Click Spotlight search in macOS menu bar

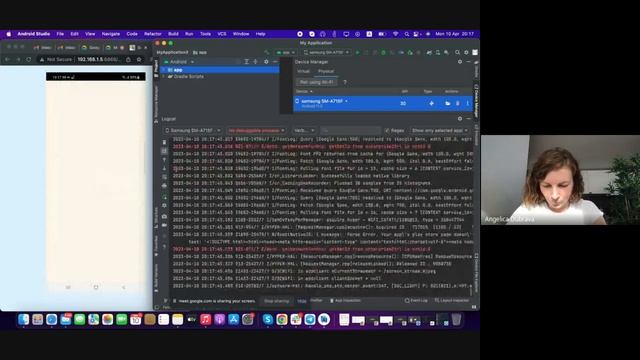[407, 34]
